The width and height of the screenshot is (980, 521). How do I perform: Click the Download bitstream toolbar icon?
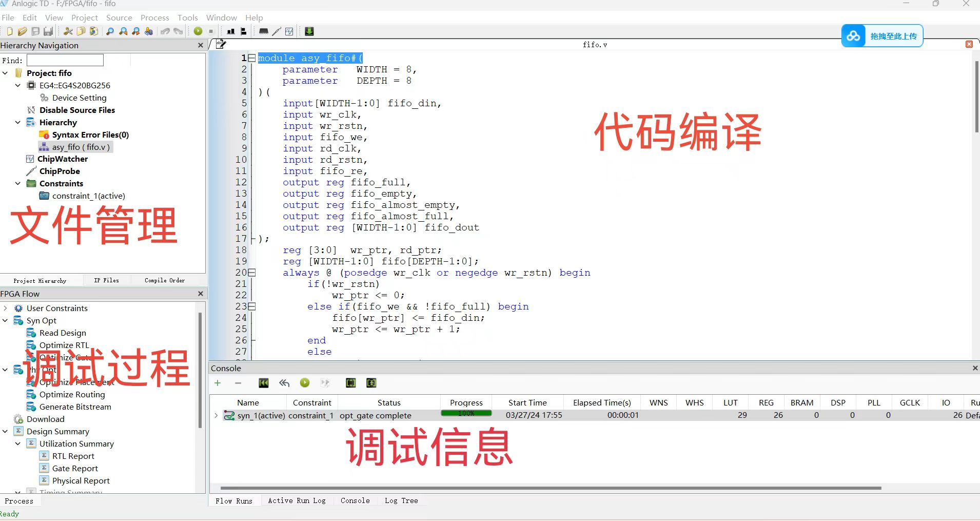coord(309,31)
